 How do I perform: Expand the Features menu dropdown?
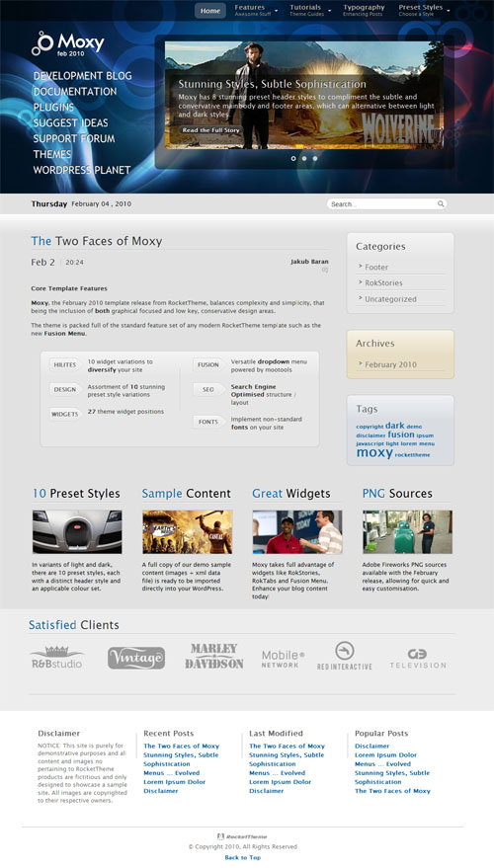coord(276,11)
